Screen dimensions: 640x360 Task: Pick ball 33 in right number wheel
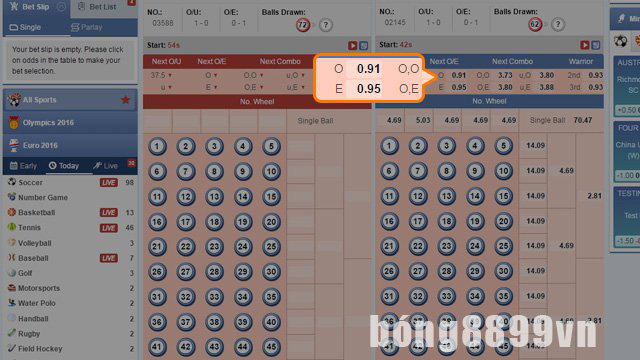446,296
